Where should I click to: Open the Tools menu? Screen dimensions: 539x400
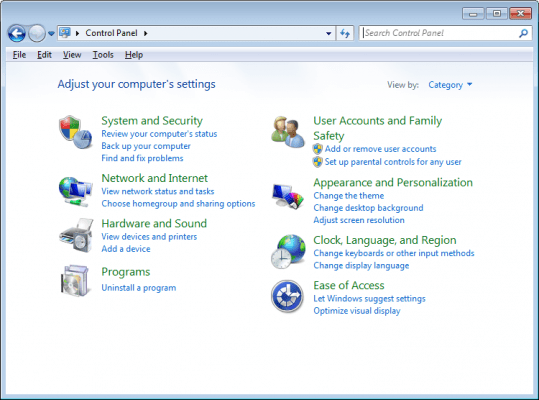tap(103, 55)
